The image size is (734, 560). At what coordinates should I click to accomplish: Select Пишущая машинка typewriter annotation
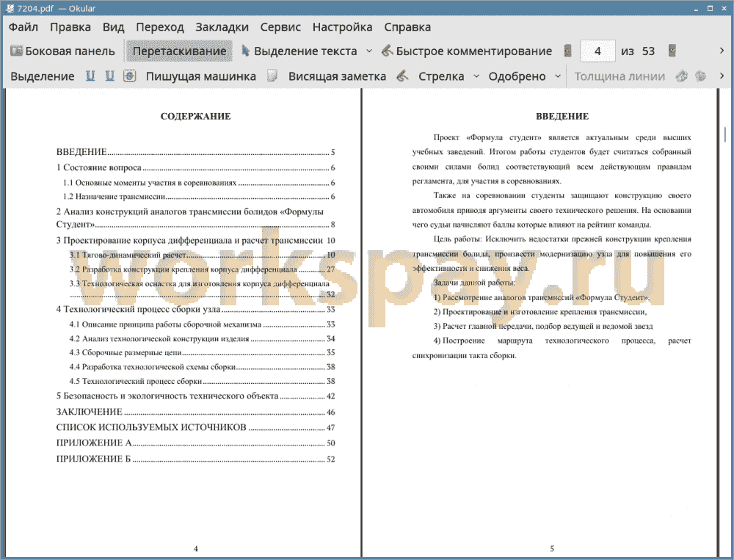point(201,76)
